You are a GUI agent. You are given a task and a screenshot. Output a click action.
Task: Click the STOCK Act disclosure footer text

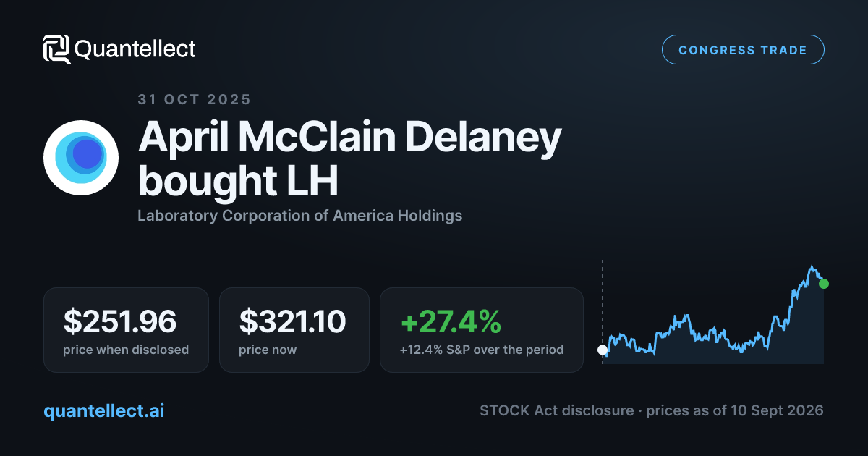[555, 410]
